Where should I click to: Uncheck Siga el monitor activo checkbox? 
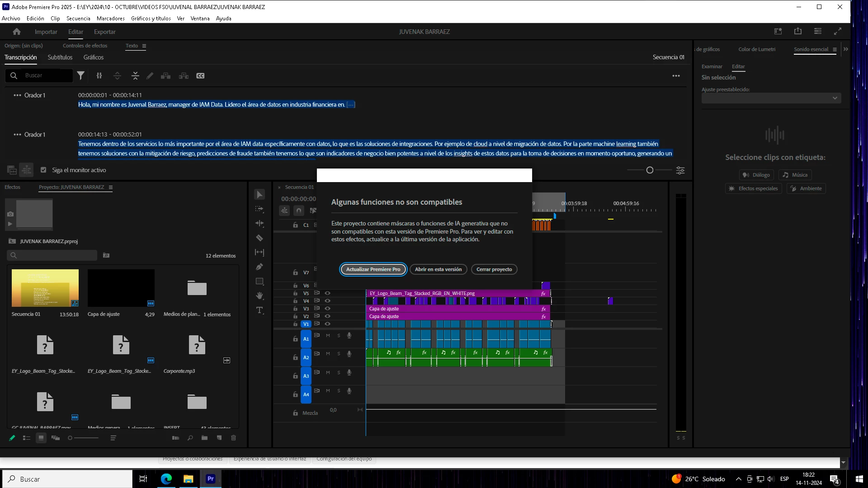pyautogui.click(x=43, y=170)
